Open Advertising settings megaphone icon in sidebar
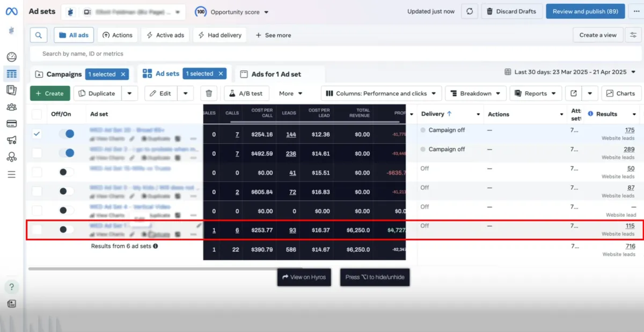 pyautogui.click(x=11, y=140)
